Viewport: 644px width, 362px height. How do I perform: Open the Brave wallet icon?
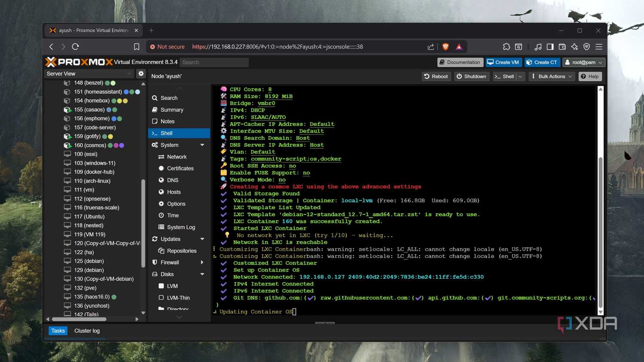point(562,47)
